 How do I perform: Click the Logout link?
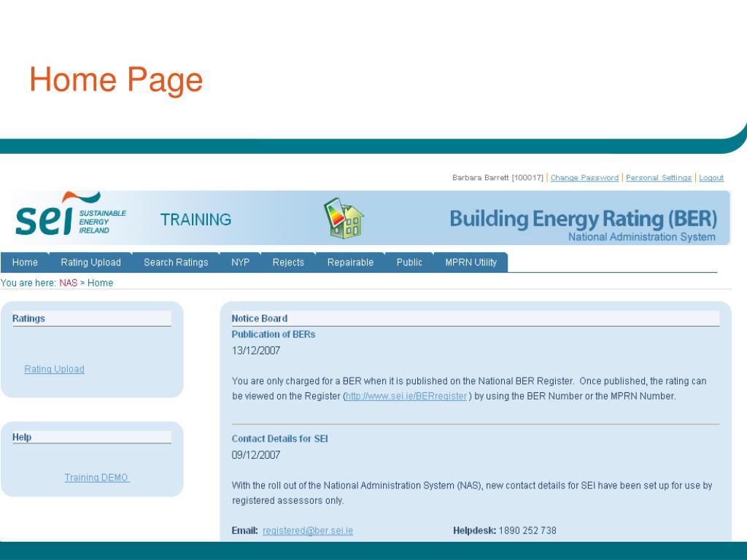(711, 178)
